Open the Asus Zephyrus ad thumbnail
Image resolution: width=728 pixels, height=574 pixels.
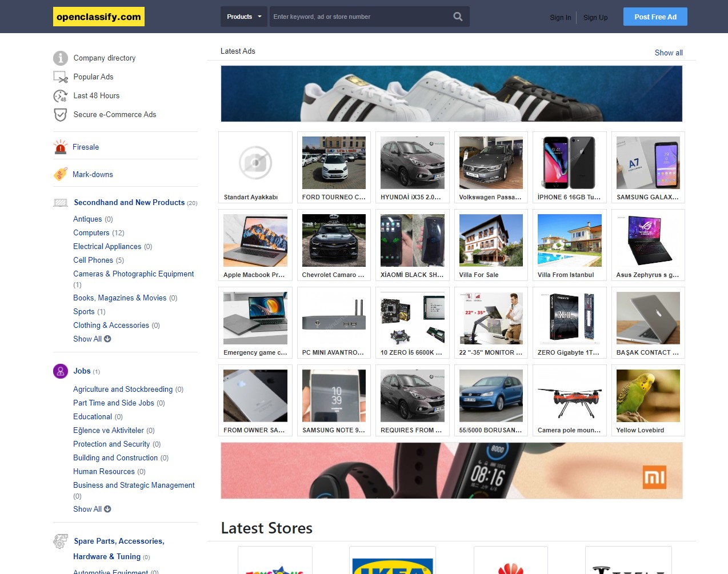pos(648,240)
